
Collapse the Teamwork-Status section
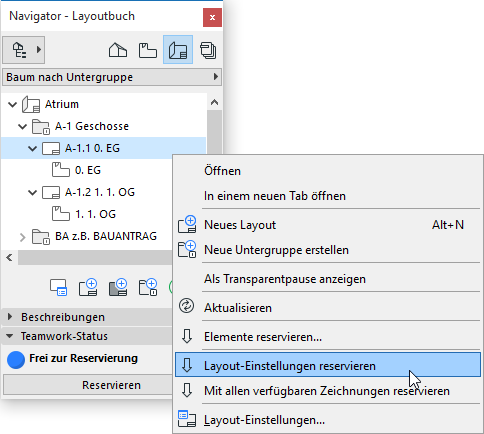(x=10, y=336)
